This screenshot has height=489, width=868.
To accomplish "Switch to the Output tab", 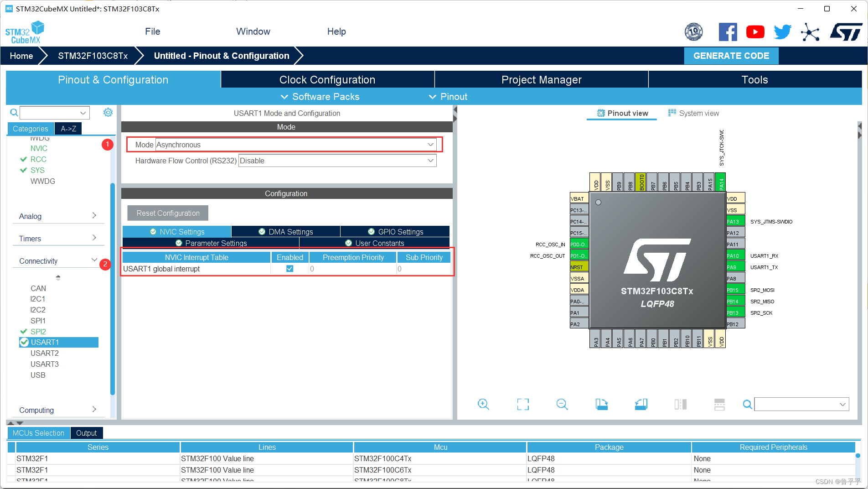I will point(86,433).
